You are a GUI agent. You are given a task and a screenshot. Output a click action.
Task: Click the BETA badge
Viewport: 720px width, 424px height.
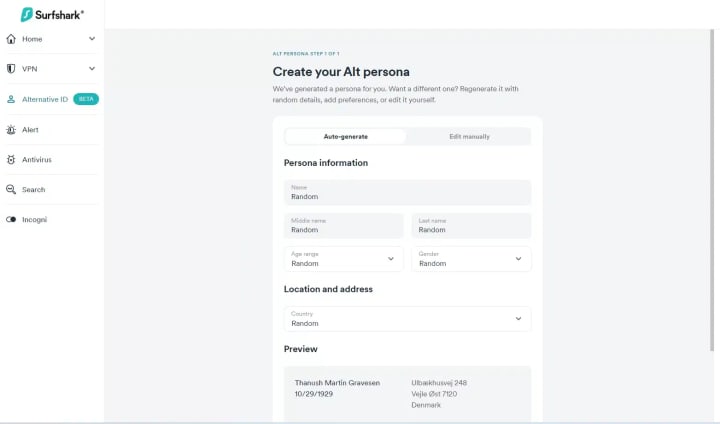(86, 99)
